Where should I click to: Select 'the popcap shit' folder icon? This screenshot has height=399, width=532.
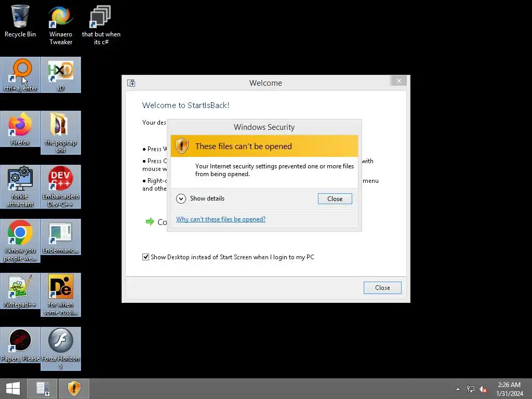(61, 132)
